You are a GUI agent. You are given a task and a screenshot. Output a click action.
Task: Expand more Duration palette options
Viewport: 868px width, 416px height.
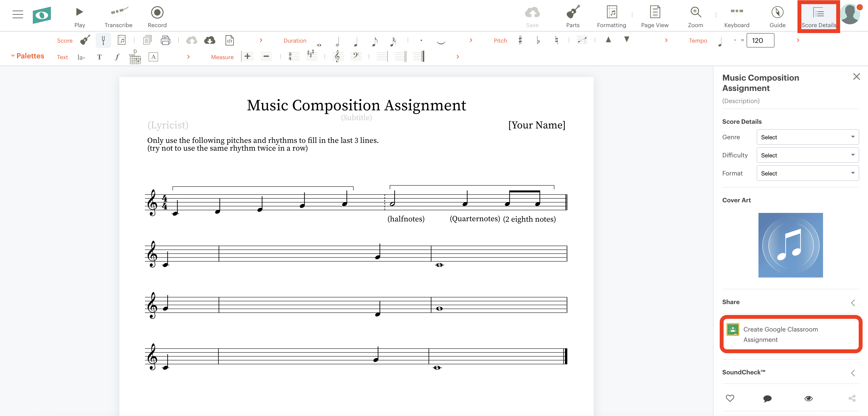pyautogui.click(x=471, y=41)
